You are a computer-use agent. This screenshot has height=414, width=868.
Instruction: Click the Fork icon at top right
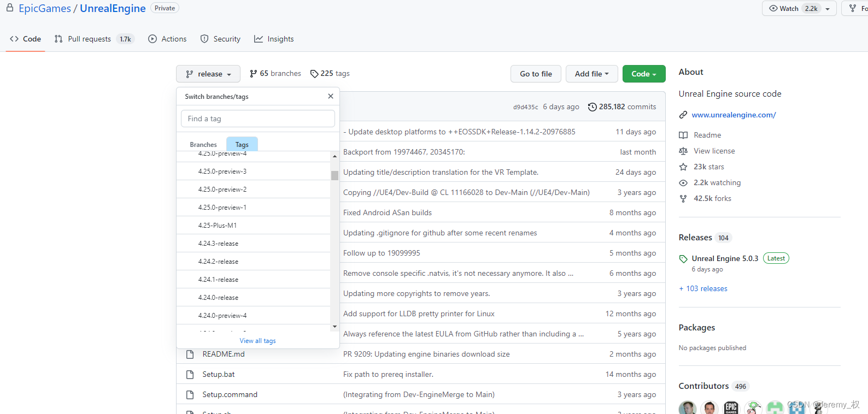tap(853, 8)
